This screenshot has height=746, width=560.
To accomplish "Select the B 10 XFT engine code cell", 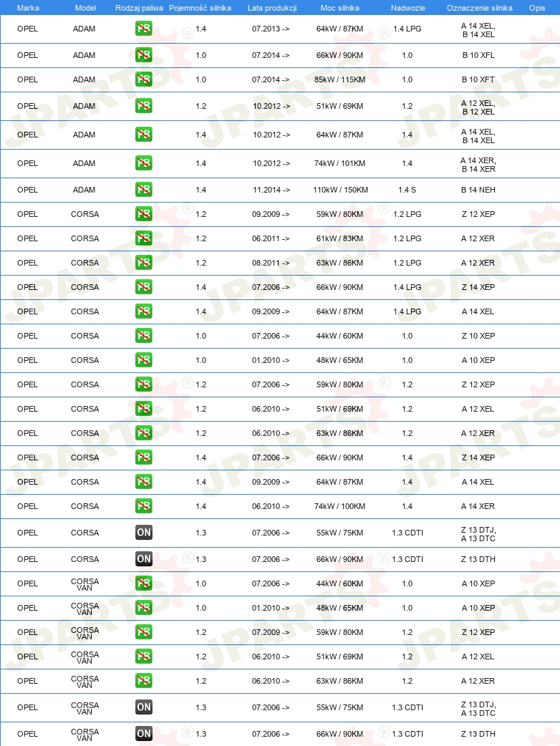I will pyautogui.click(x=478, y=79).
